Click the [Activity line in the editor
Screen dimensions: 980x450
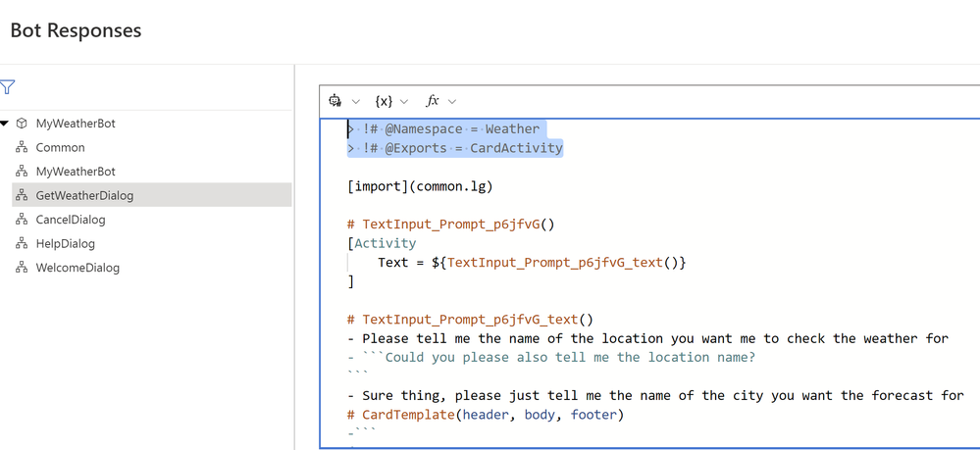382,243
